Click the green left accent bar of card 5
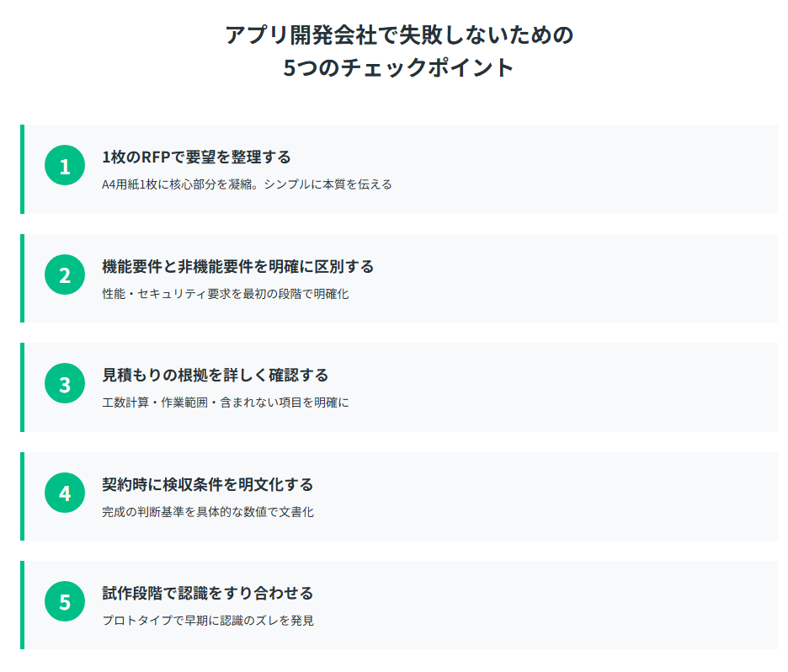Screen dimensions: 788x672 [22, 605]
